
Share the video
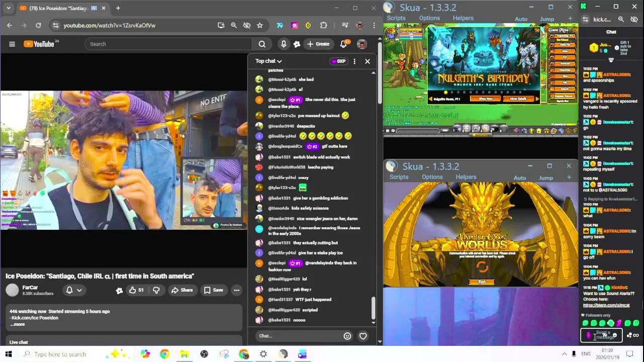tap(182, 290)
